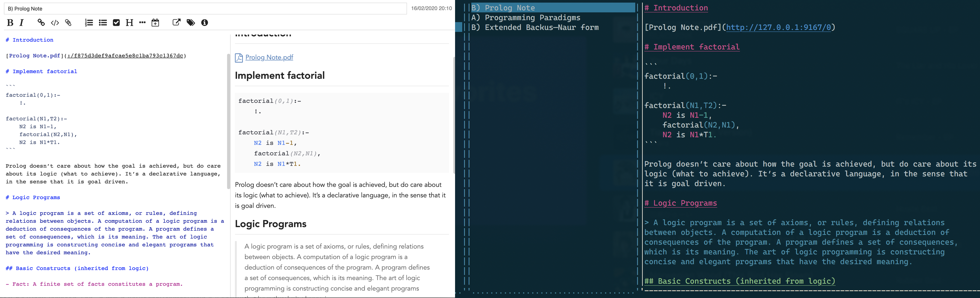Insert horizontal rule with dots icon

click(142, 23)
